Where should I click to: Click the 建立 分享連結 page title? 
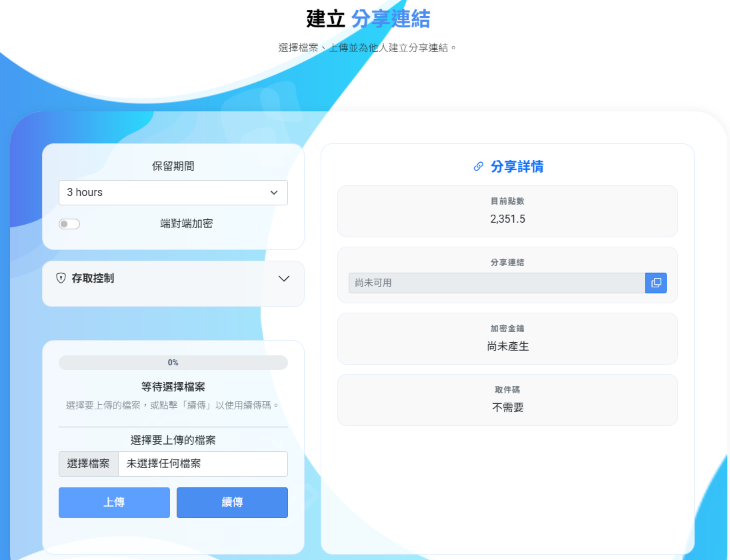(x=368, y=19)
